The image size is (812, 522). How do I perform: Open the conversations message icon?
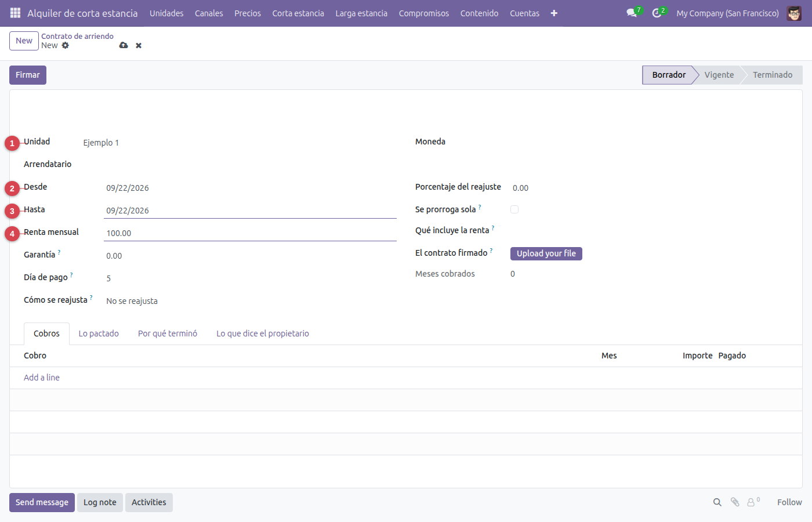pos(632,13)
